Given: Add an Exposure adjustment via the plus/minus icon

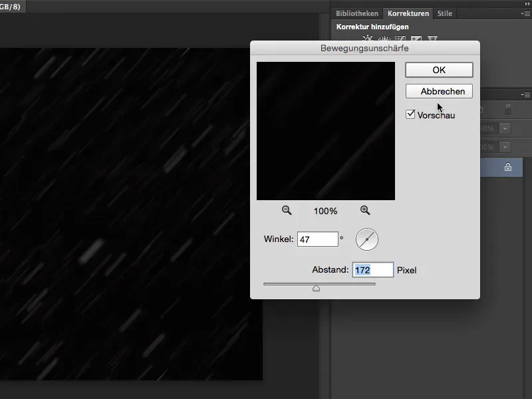Looking at the screenshot, I should coord(416,39).
